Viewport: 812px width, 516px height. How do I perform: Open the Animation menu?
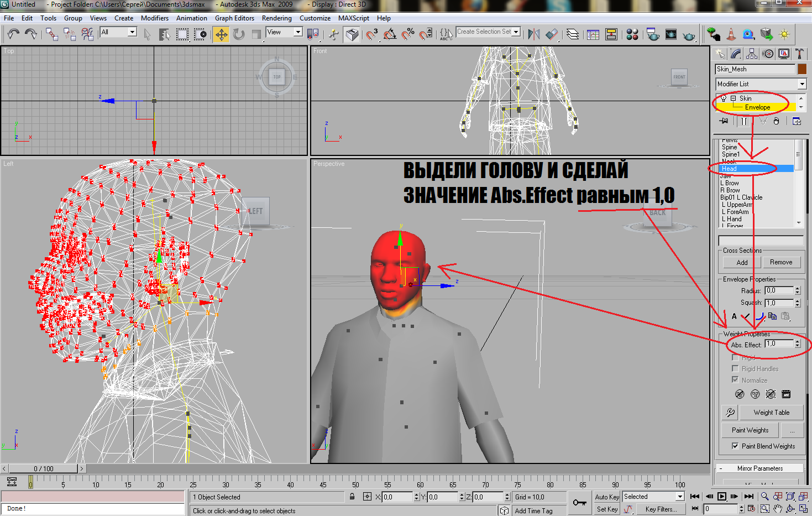tap(191, 18)
